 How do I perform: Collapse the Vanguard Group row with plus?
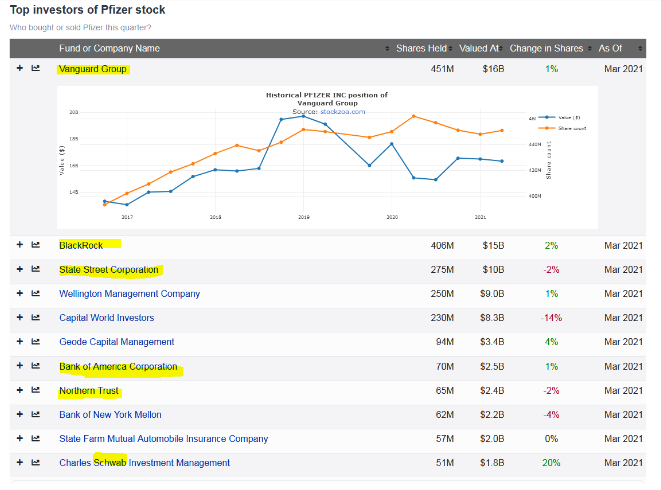(19, 68)
